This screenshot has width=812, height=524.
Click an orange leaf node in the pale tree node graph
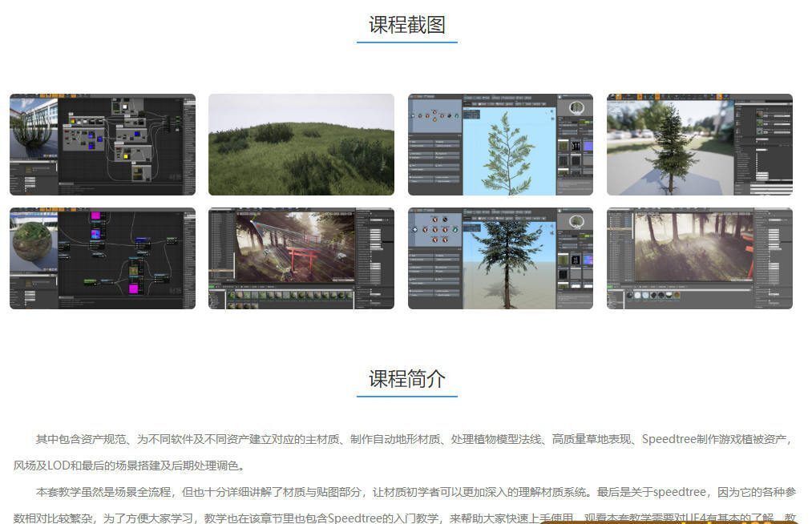tap(434, 120)
